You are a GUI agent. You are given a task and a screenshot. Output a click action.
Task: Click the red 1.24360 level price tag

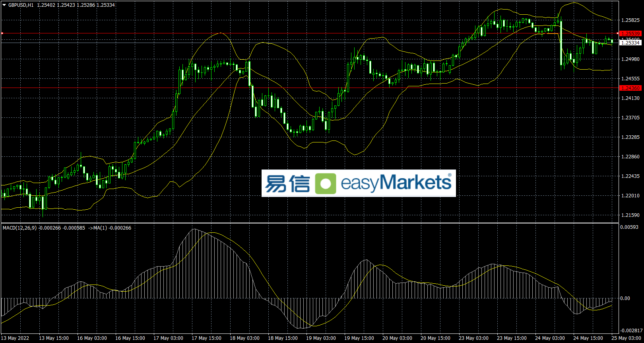pyautogui.click(x=630, y=88)
